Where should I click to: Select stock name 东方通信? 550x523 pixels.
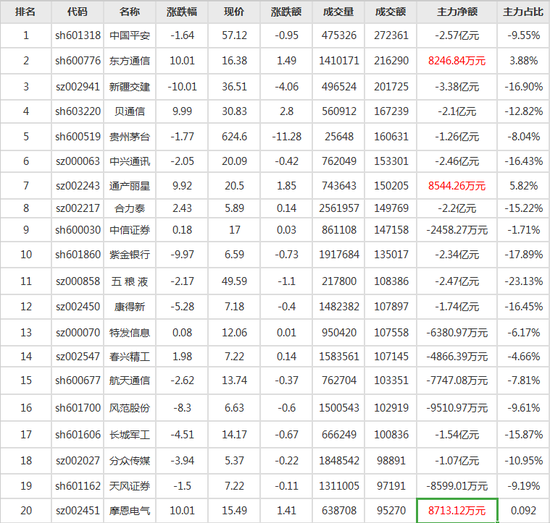(129, 61)
